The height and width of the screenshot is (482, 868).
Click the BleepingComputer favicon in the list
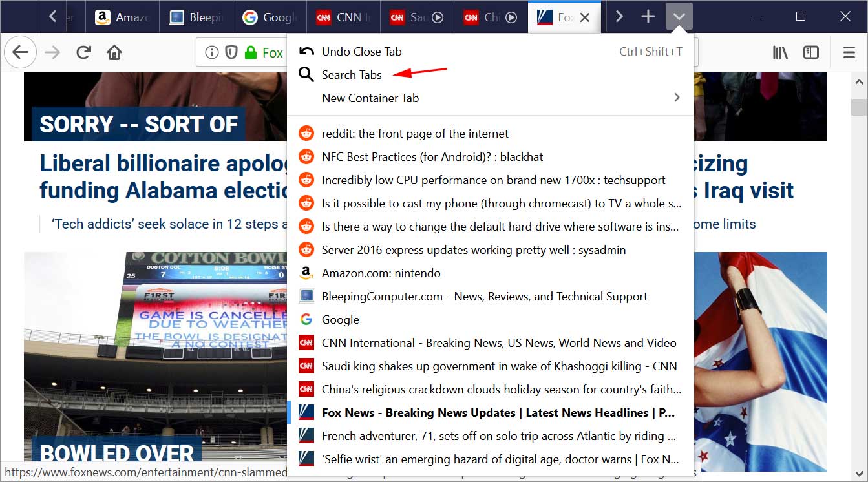coord(306,297)
